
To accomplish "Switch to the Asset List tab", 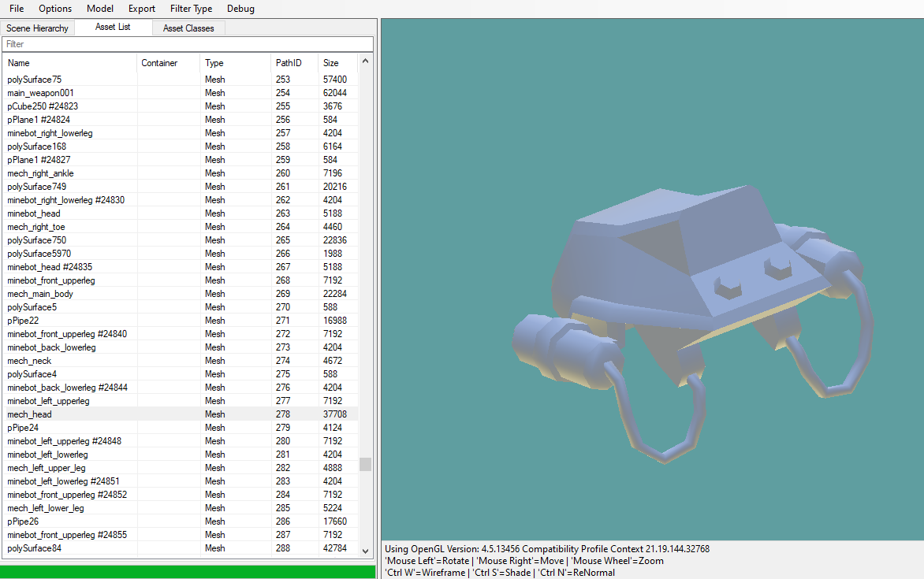I will click(113, 27).
